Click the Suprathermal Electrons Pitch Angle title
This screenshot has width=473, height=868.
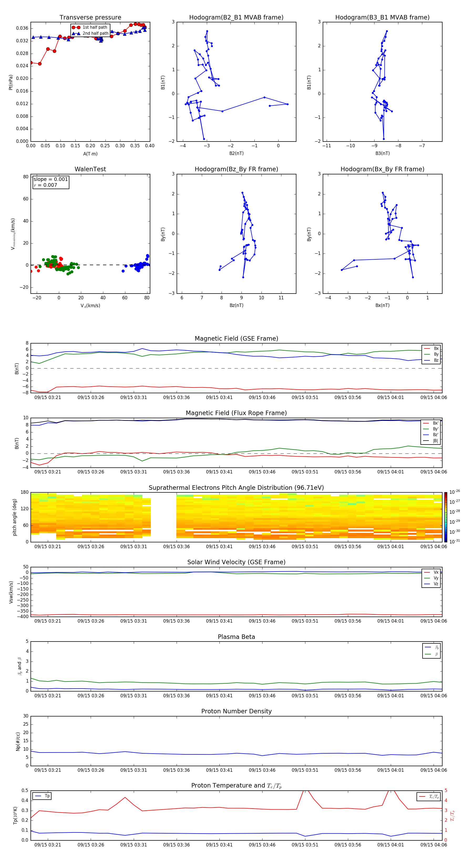(236, 488)
